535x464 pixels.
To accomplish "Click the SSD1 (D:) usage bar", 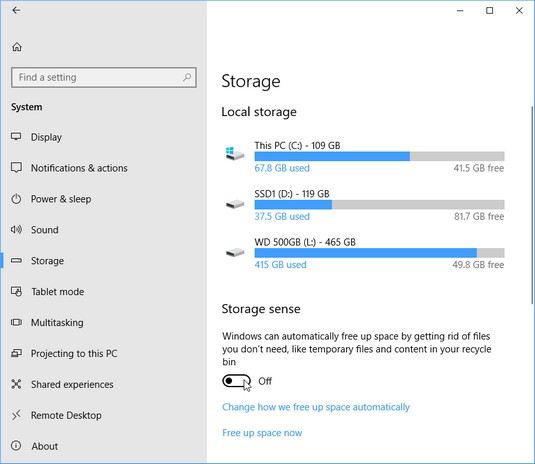I will (x=379, y=204).
